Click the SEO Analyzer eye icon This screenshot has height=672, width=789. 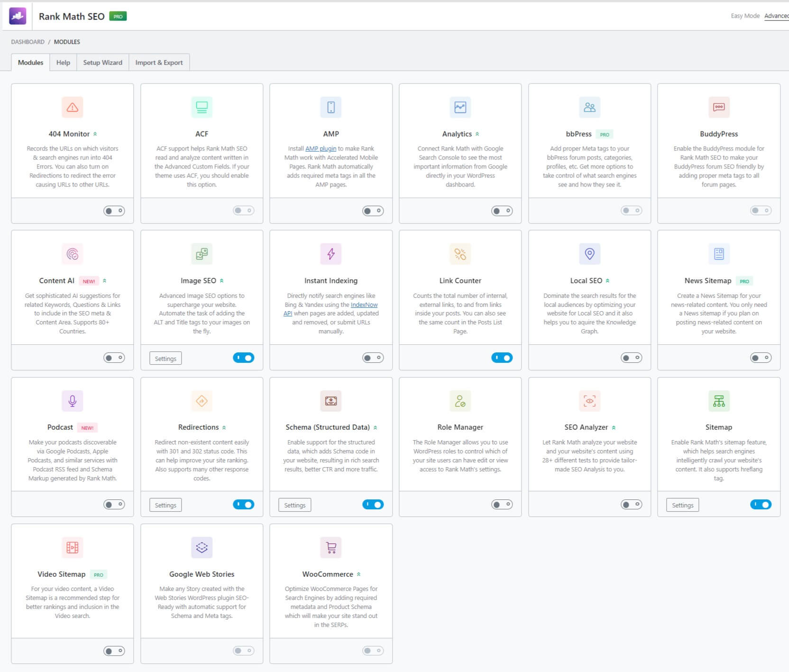click(x=589, y=401)
